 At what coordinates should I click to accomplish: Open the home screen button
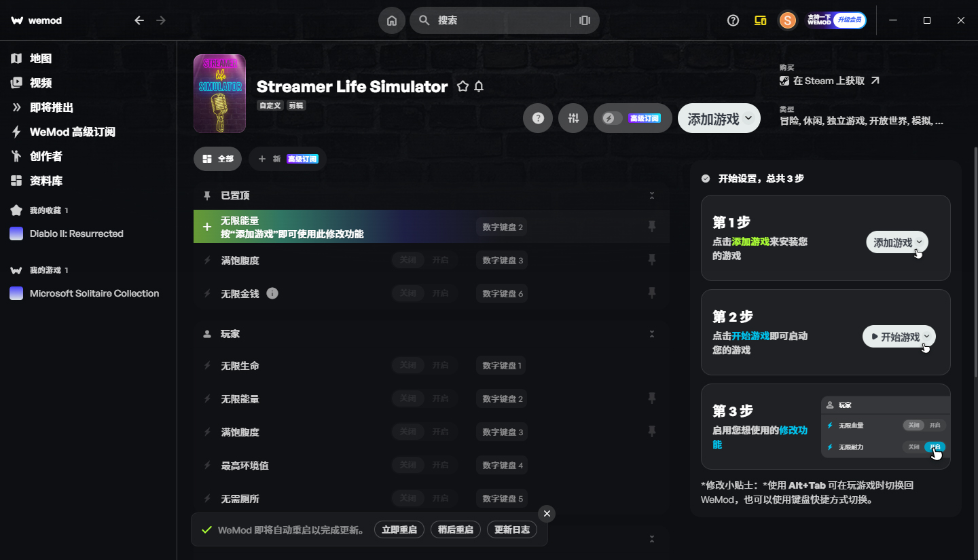[392, 20]
